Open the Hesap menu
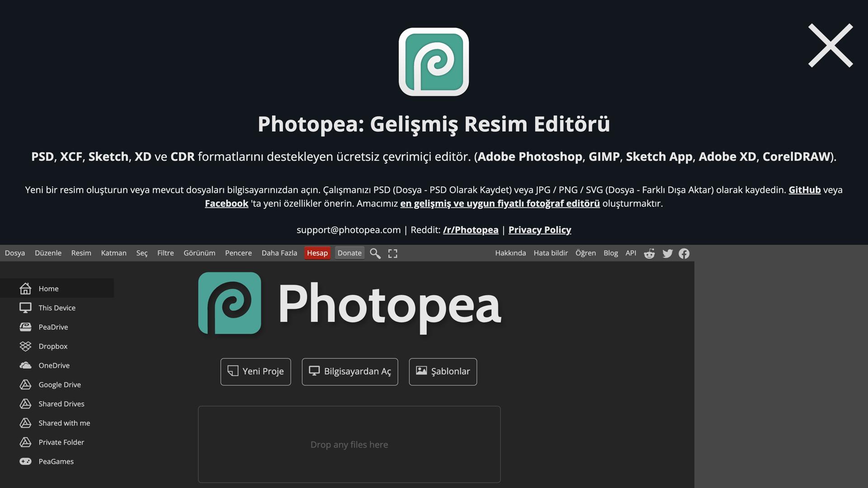The image size is (868, 488). [x=317, y=253]
